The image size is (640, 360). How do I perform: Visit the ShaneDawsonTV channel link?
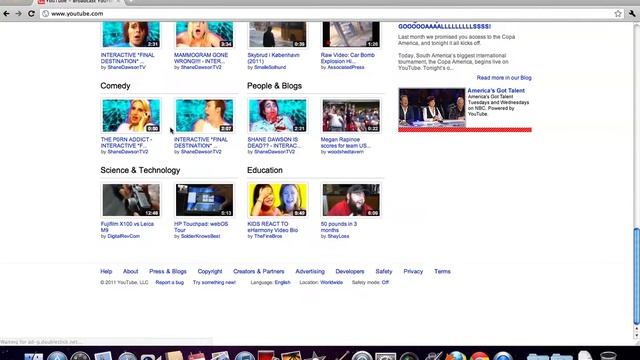click(x=126, y=67)
